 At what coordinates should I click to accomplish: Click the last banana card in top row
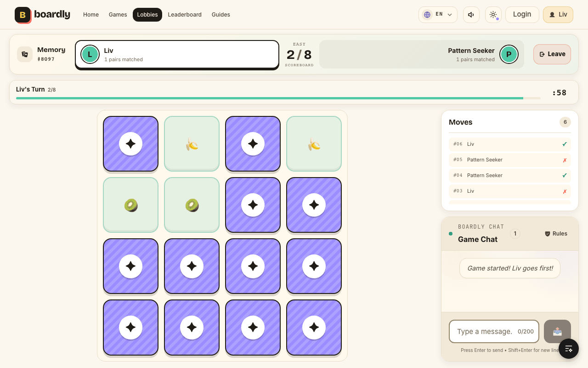(314, 144)
